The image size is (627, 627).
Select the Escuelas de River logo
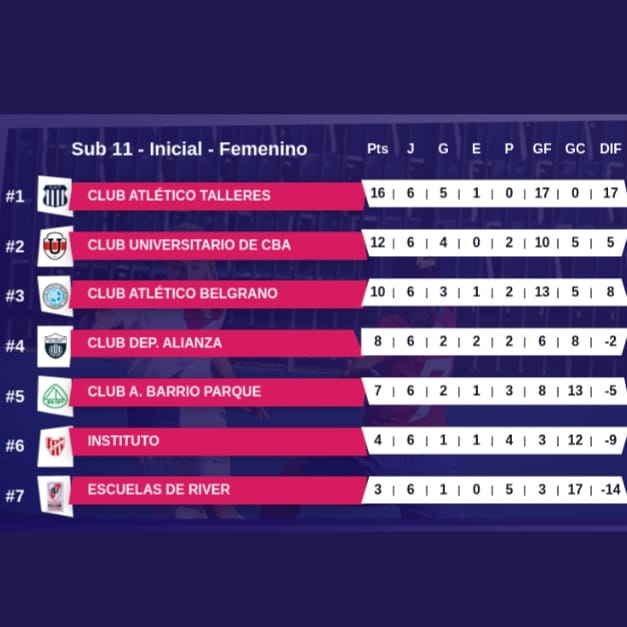(53, 493)
